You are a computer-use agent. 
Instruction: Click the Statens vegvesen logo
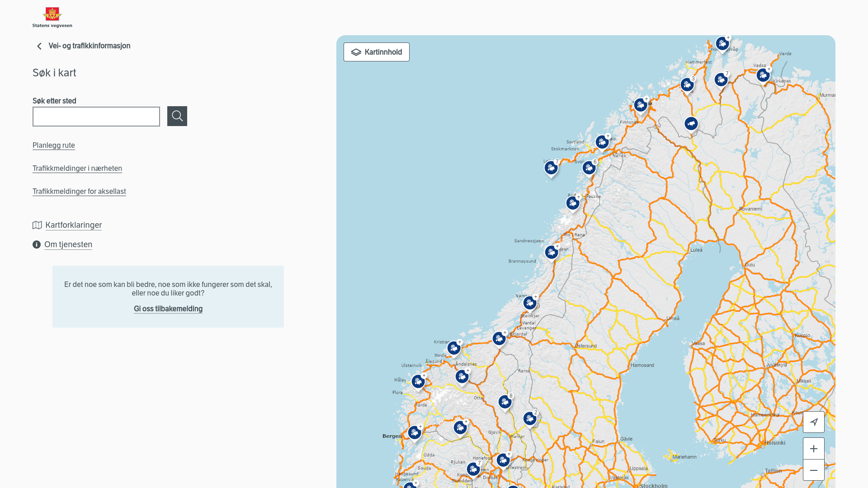coord(52,17)
